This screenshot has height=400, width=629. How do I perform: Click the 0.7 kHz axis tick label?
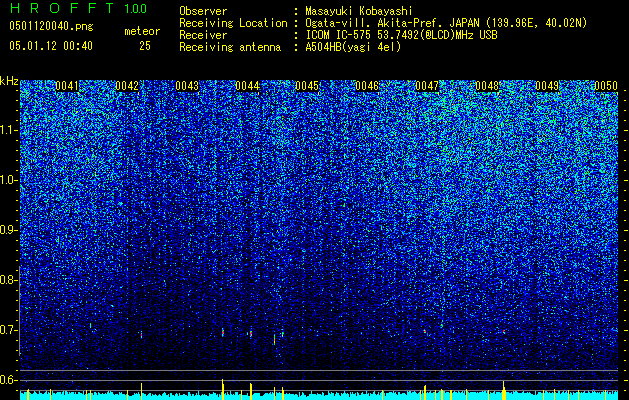click(x=8, y=330)
